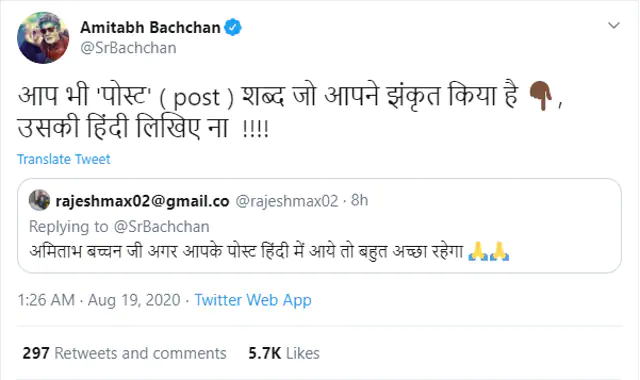Open Amitabh Bachchan's profile picture
The width and height of the screenshot is (640, 380).
pos(43,38)
